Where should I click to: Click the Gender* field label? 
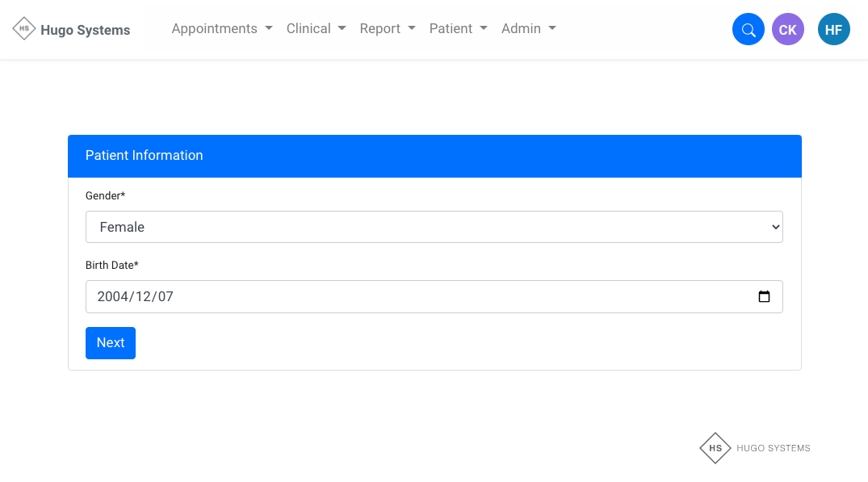105,195
